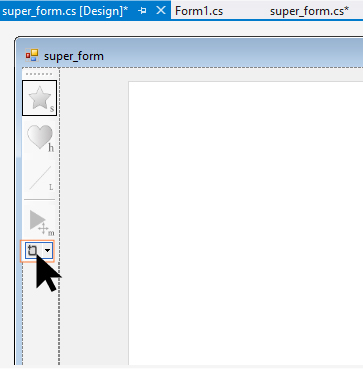Image resolution: width=363 pixels, height=369 pixels.
Task: Click the add ToolStripButton icon
Action: [x=33, y=250]
